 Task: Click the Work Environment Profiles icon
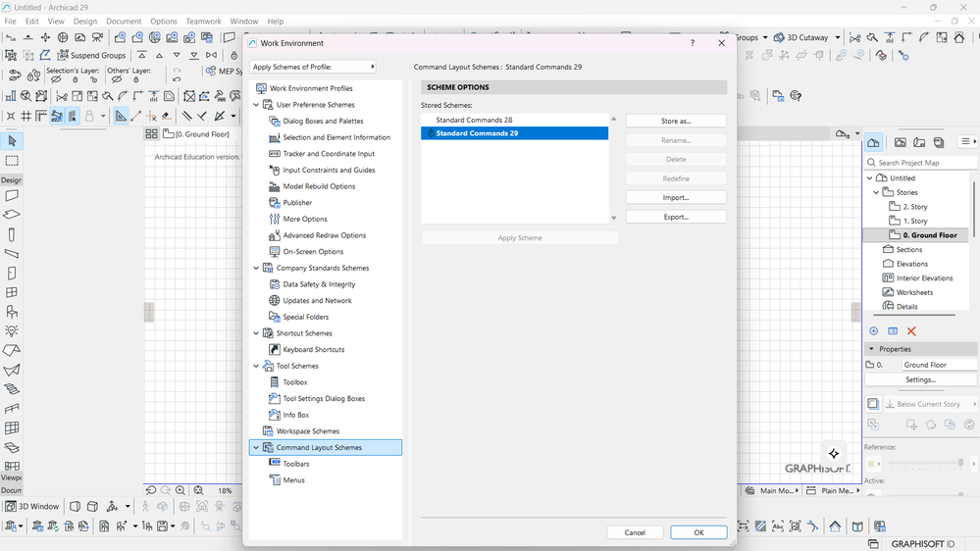coord(261,88)
